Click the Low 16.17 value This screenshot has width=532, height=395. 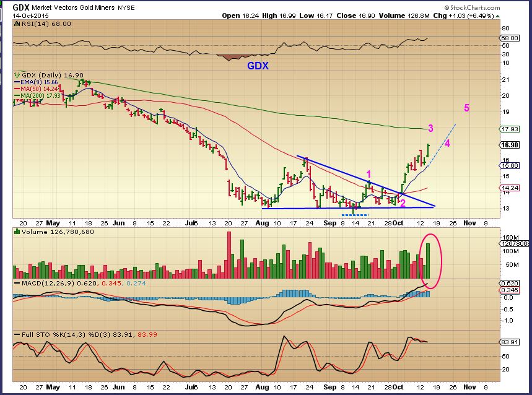tap(316, 15)
